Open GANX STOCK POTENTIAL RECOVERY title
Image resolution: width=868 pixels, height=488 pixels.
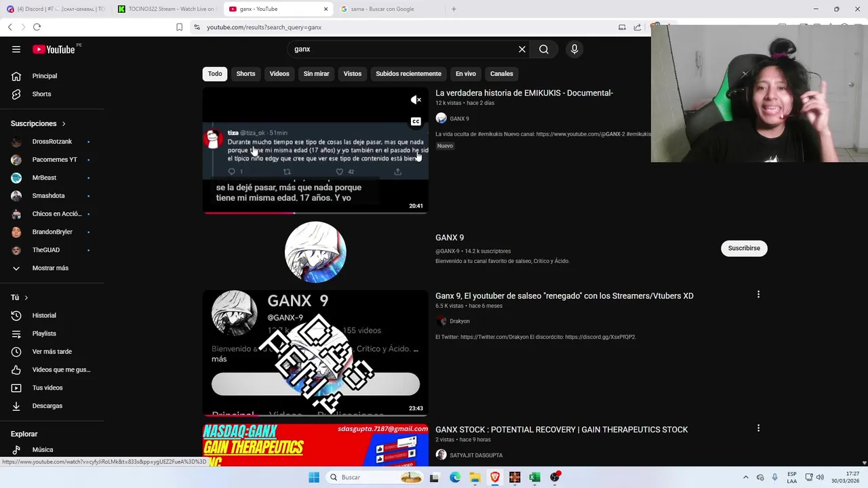point(561,429)
